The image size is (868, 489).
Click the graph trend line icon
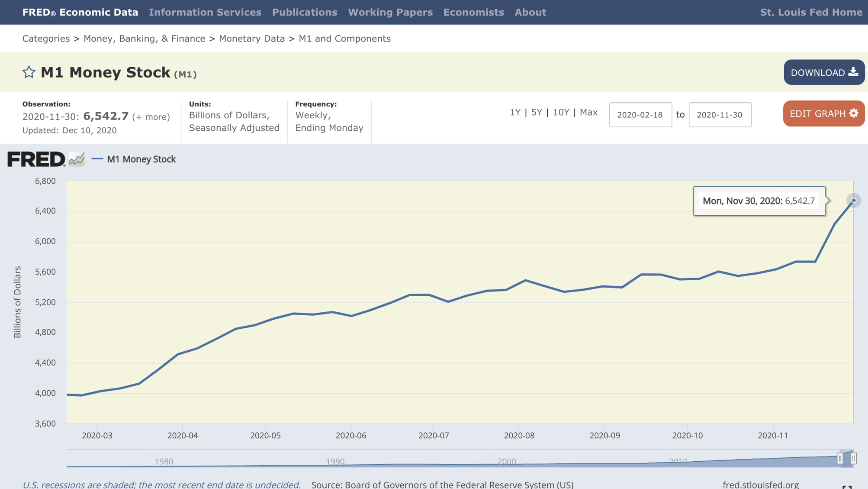click(x=78, y=158)
